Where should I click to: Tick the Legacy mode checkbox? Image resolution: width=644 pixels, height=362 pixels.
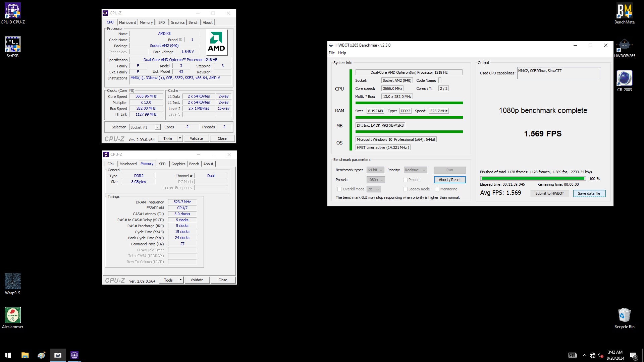[x=405, y=189]
